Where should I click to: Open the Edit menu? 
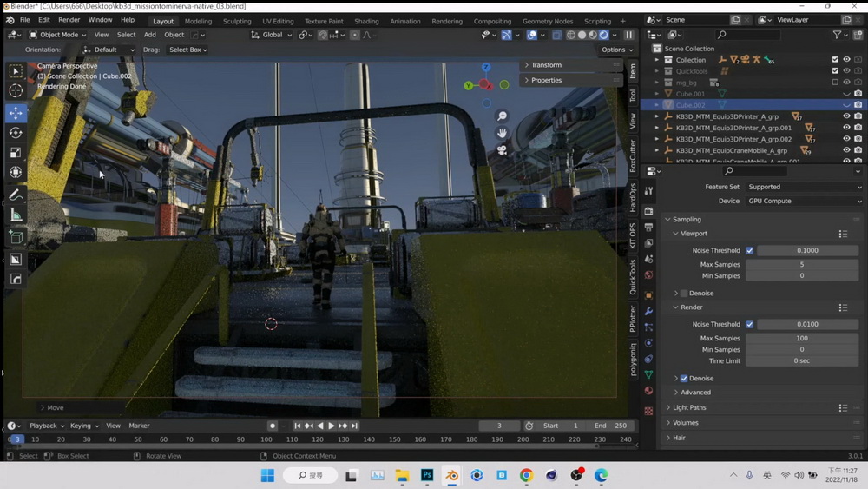coord(43,20)
